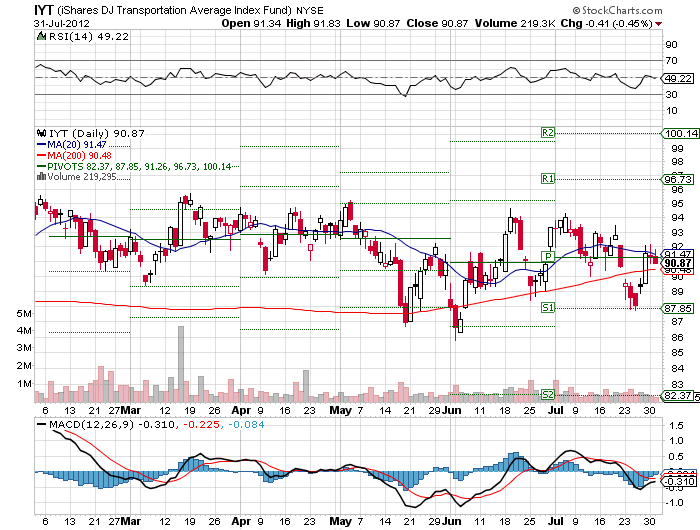Click the volume bars icon in the legend
This screenshot has width=700, height=530.
(42, 177)
